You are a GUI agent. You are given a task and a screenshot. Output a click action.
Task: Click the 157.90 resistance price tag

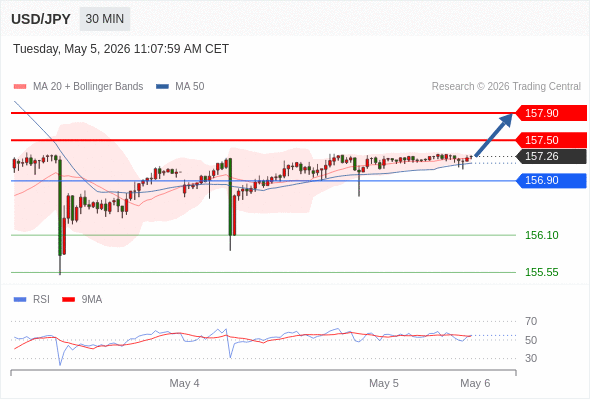coord(551,113)
